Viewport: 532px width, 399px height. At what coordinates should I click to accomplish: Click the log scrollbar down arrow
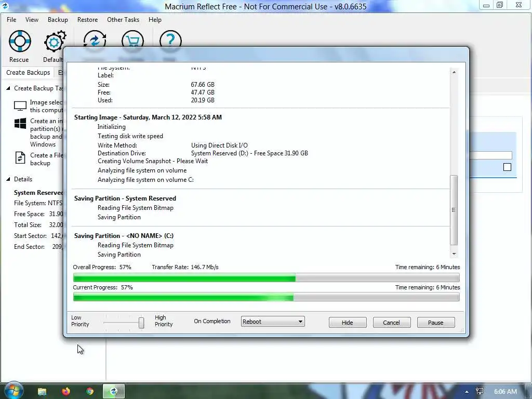pyautogui.click(x=454, y=254)
